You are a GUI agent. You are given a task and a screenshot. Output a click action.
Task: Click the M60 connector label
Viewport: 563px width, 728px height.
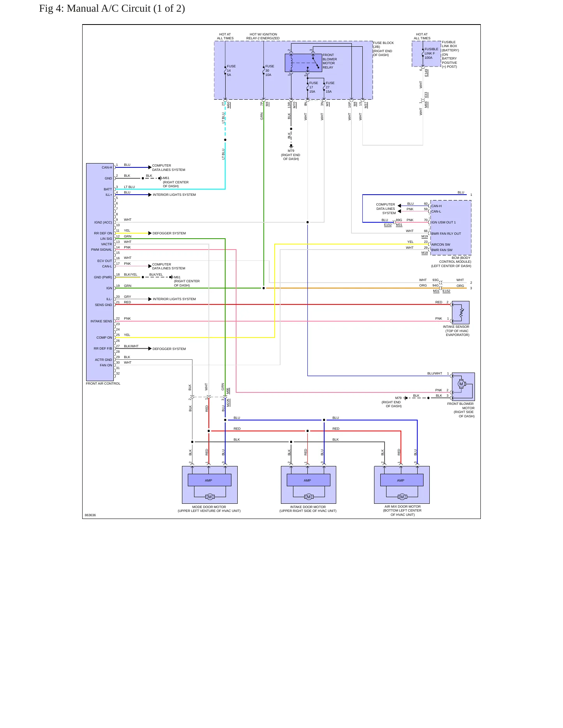pos(229,105)
